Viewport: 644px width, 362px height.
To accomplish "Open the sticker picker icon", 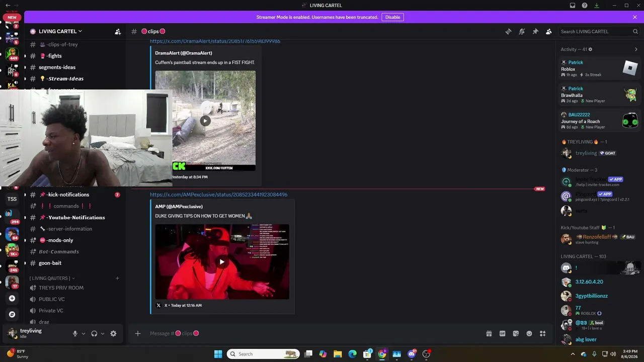I will click(516, 333).
